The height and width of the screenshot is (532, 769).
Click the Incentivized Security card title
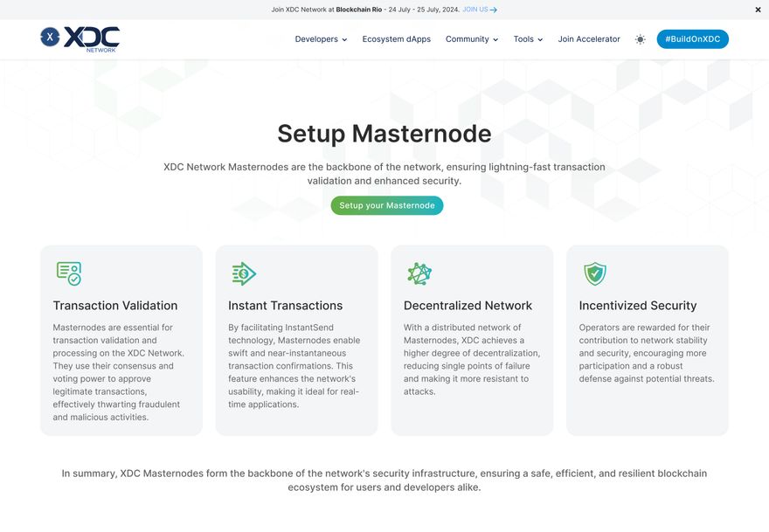point(638,306)
